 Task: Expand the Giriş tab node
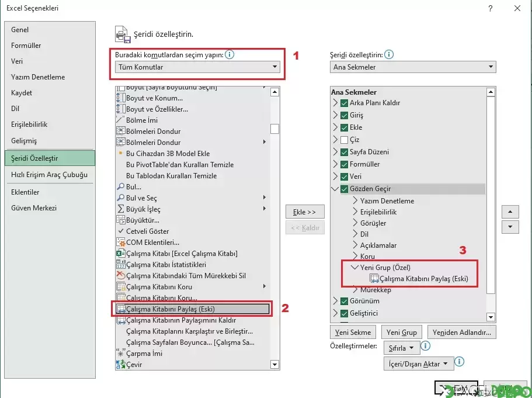[335, 115]
